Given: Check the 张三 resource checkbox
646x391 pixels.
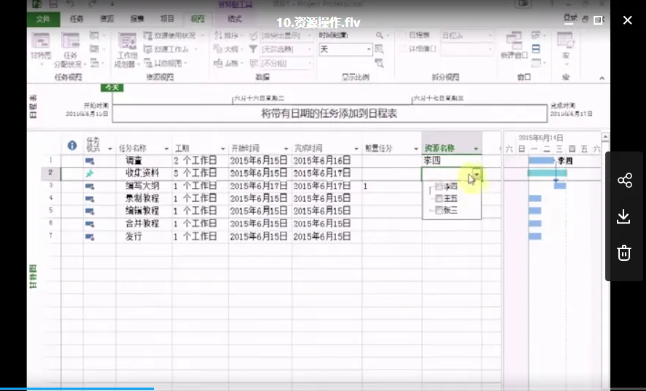Looking at the screenshot, I should click(x=439, y=211).
